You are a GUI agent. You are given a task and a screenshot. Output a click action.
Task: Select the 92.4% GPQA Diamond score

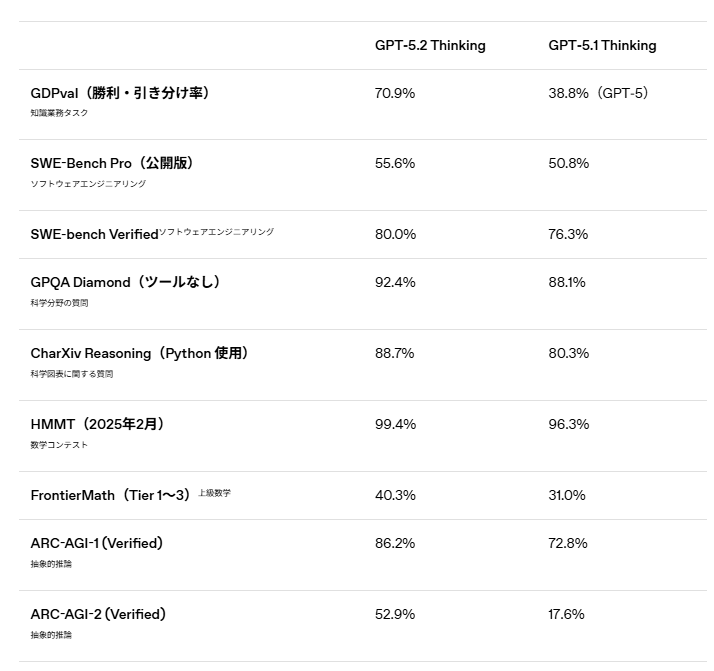pos(395,282)
